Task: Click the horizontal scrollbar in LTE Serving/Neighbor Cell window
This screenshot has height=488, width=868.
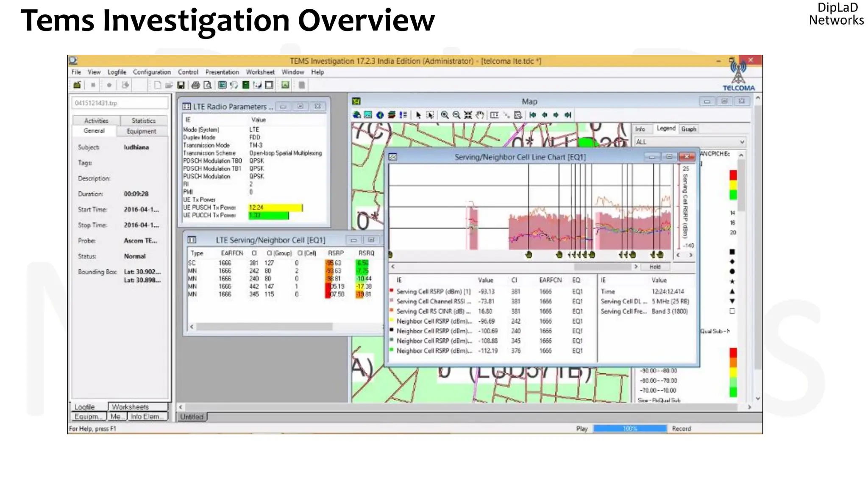Action: 265,327
